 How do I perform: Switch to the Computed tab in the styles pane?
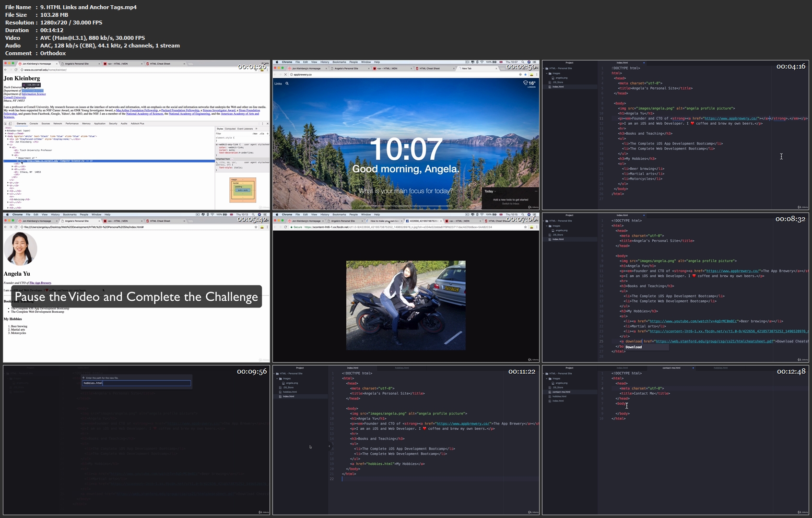click(x=230, y=129)
